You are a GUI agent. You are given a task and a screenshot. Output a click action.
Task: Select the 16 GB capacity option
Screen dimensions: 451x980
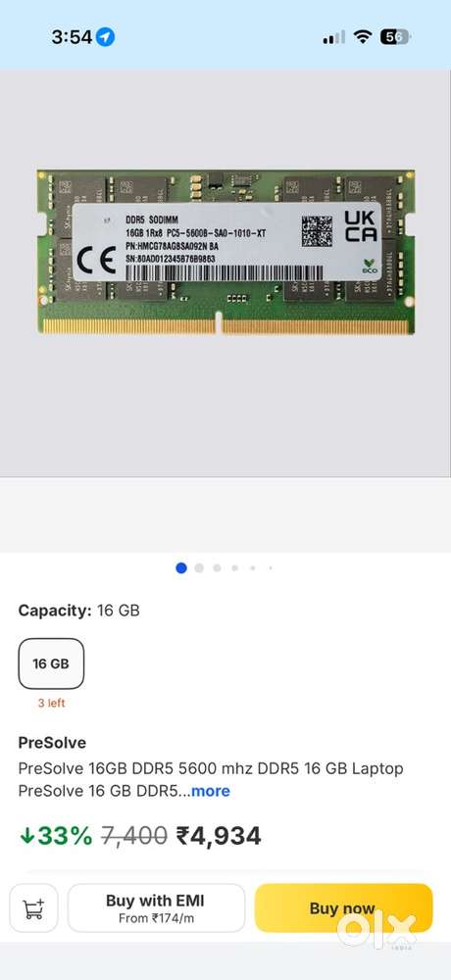click(51, 663)
